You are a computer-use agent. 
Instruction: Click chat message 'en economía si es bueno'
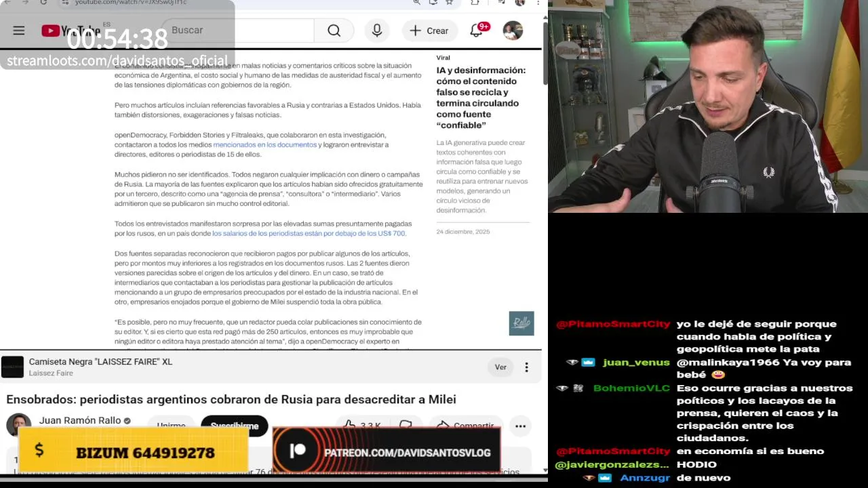click(750, 451)
